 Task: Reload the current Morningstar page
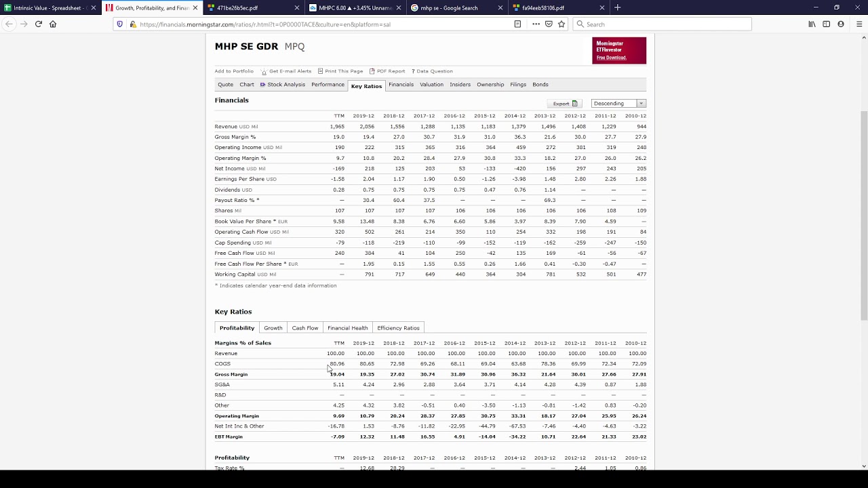tap(39, 24)
